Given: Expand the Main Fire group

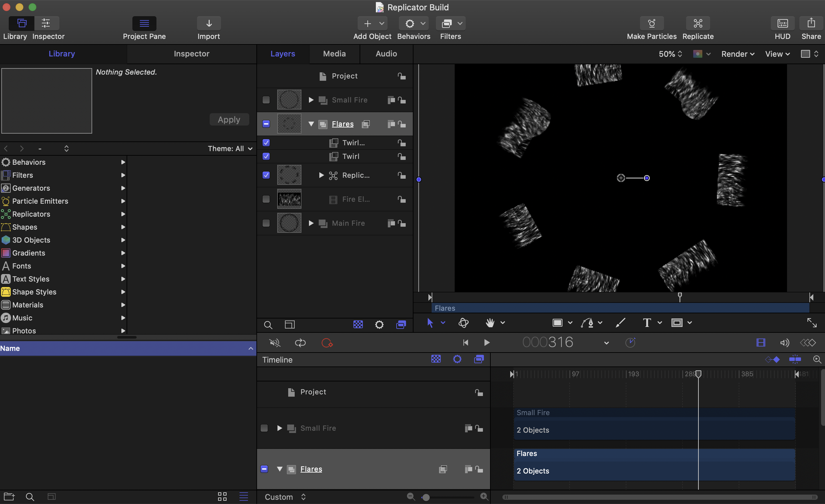Looking at the screenshot, I should pos(311,223).
